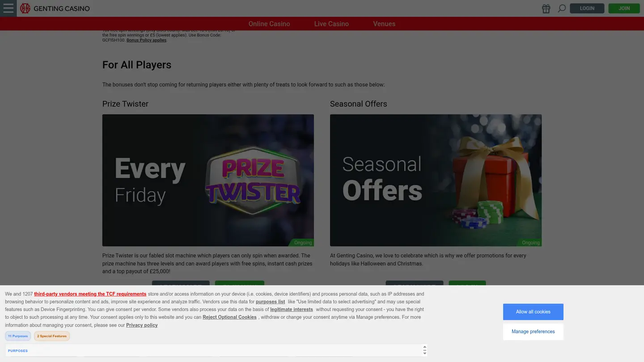
Task: Click the Purposes list scroll-down arrow
Action: 425,353
